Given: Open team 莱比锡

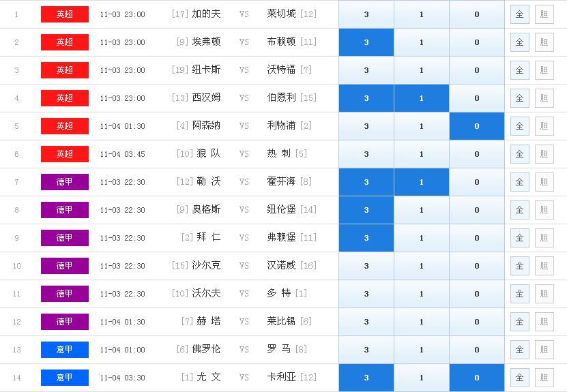Looking at the screenshot, I should (x=281, y=321).
